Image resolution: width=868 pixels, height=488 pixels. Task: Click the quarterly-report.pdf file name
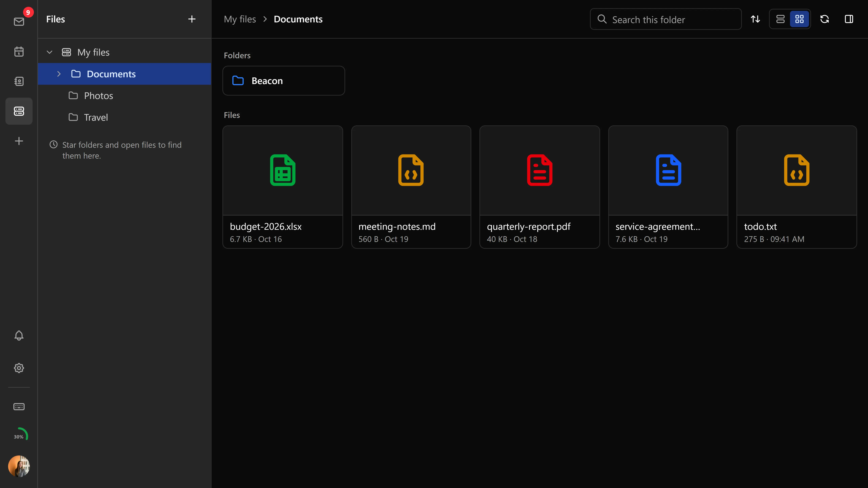pos(529,227)
